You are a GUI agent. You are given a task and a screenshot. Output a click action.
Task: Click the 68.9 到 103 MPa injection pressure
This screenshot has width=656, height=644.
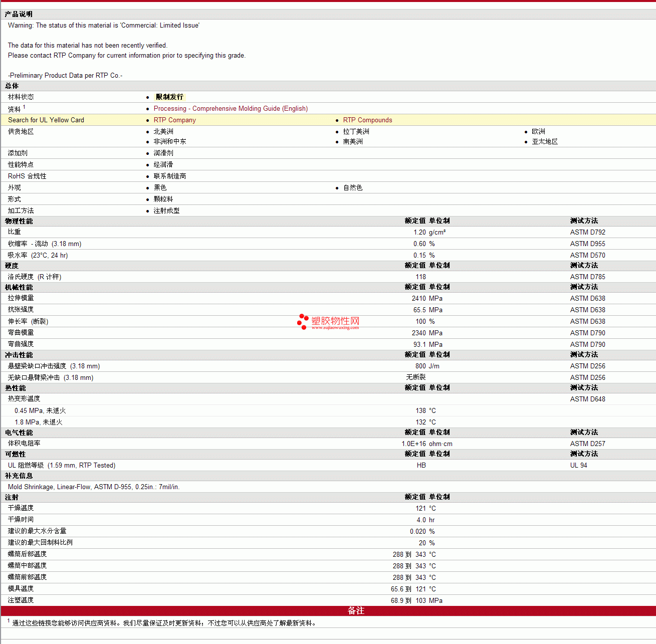click(x=416, y=601)
